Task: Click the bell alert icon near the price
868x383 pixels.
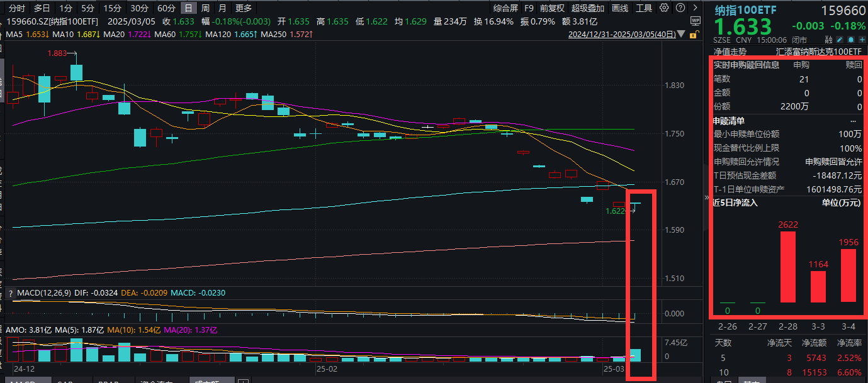Action: click(x=851, y=39)
